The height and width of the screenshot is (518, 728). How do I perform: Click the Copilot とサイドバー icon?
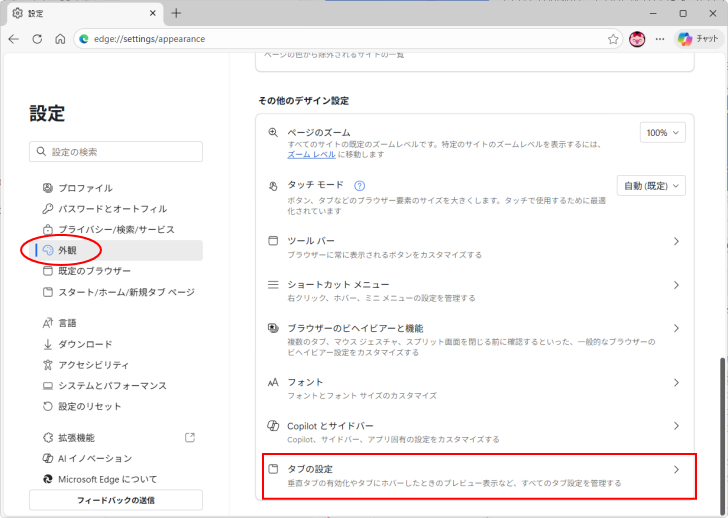[x=273, y=426]
